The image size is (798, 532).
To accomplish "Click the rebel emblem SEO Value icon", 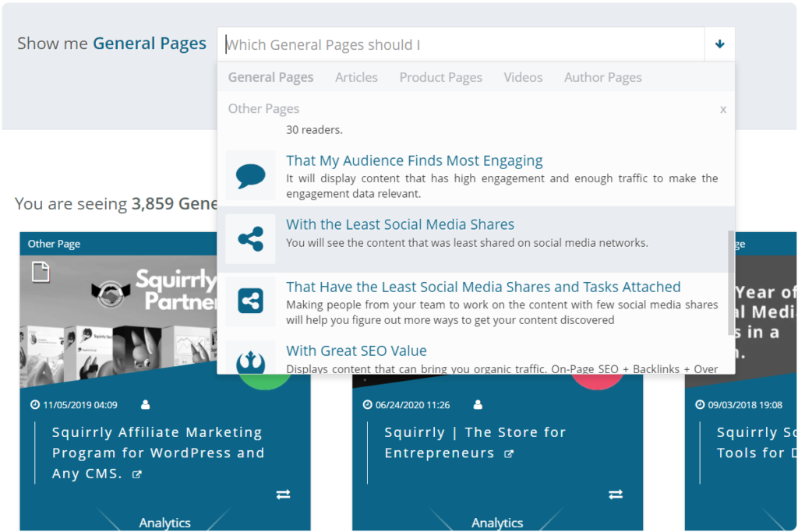I will tap(250, 361).
